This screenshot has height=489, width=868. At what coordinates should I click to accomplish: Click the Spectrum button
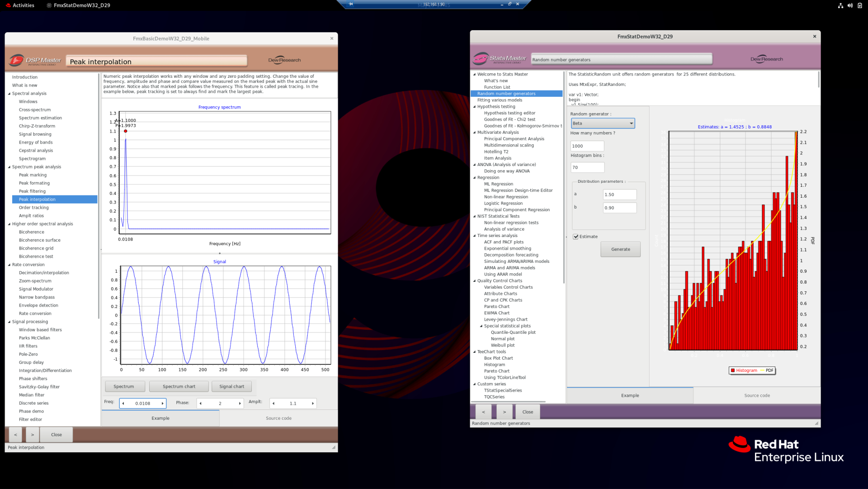[125, 386]
